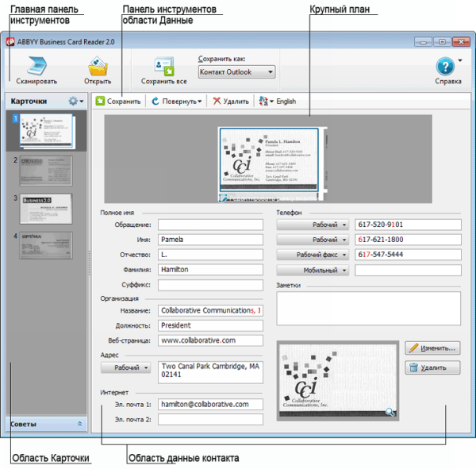Viewport: 476px width, 469px height.
Task: Click the Изменить... button
Action: [432, 348]
